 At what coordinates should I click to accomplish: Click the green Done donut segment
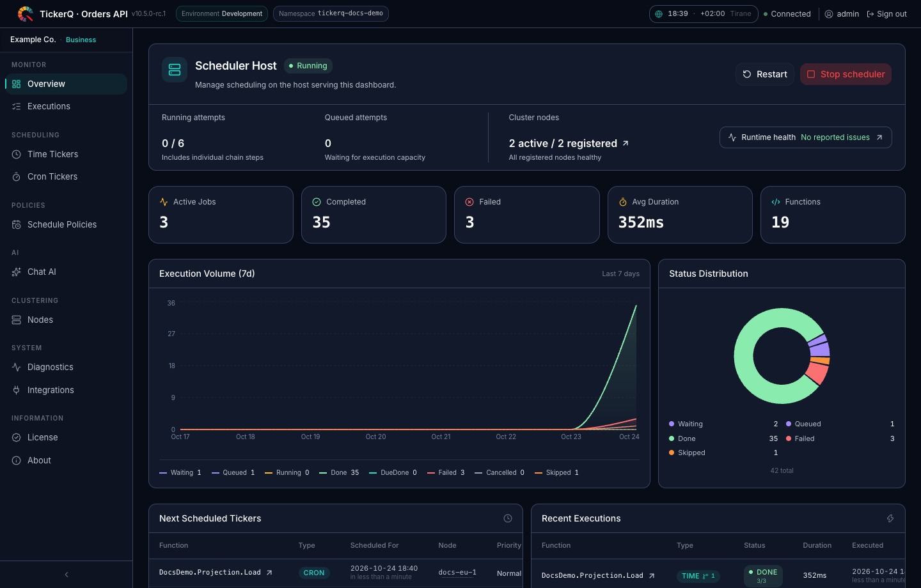click(745, 356)
